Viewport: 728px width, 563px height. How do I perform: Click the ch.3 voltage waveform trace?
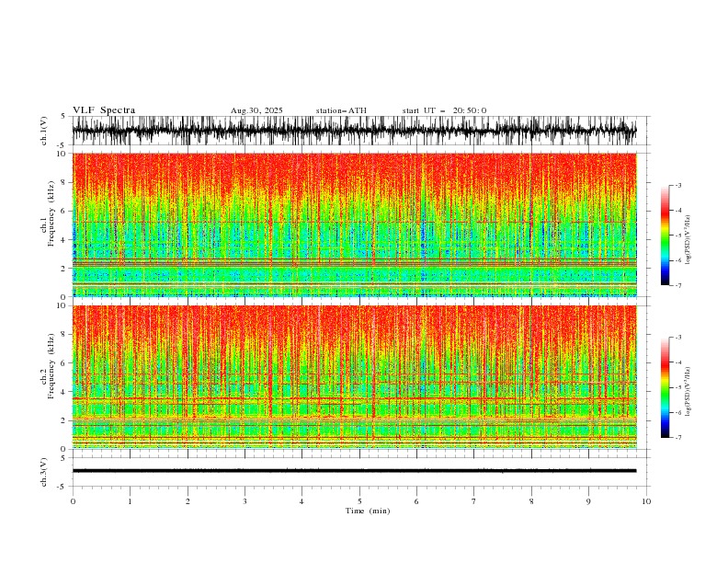pos(354,471)
